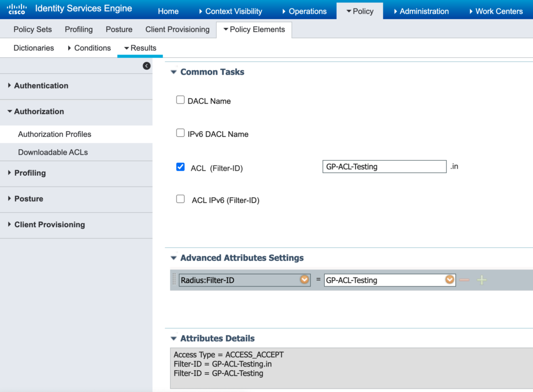
Task: Collapse the Attributes Details section
Action: click(x=173, y=339)
